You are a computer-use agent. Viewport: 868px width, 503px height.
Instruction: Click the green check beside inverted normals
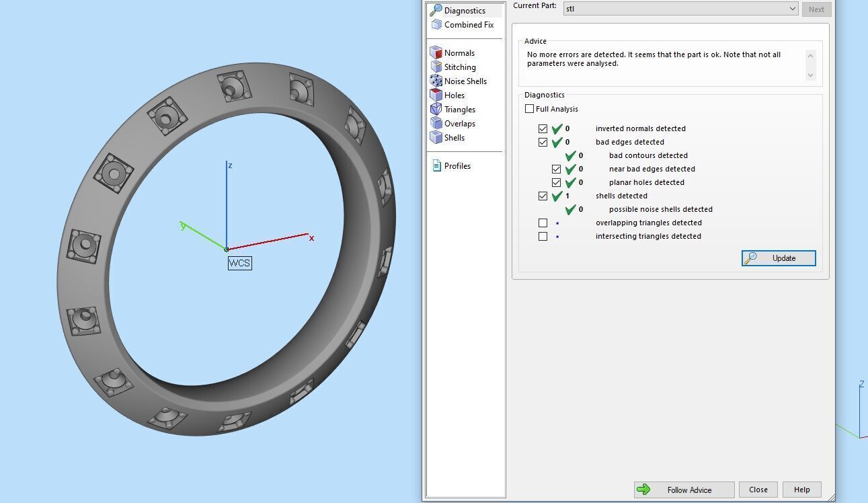coord(557,128)
